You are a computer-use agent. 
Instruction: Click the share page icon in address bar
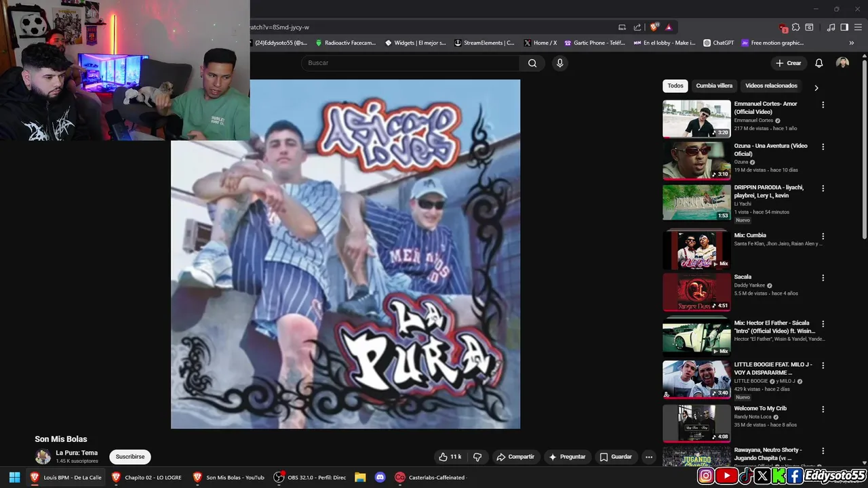pyautogui.click(x=637, y=27)
